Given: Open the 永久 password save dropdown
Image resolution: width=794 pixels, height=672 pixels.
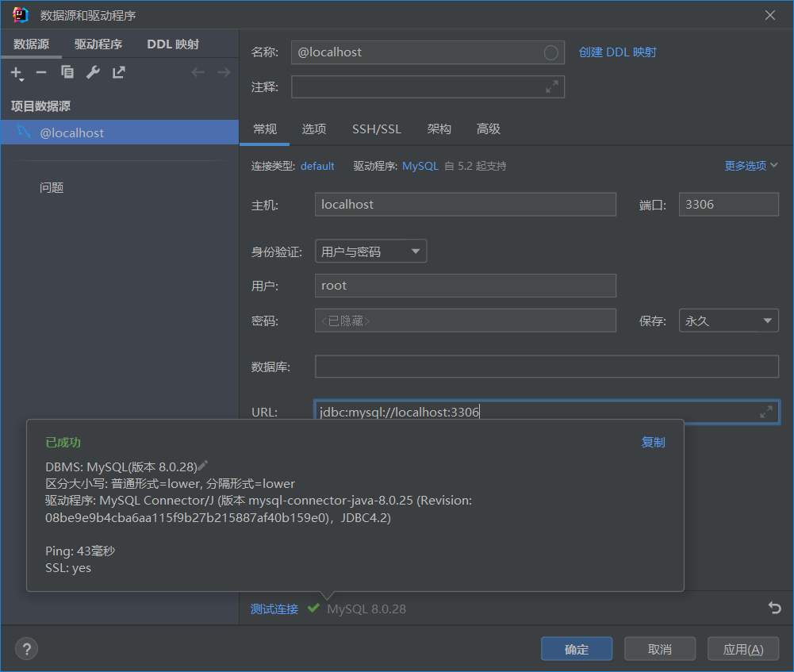Looking at the screenshot, I should click(728, 321).
